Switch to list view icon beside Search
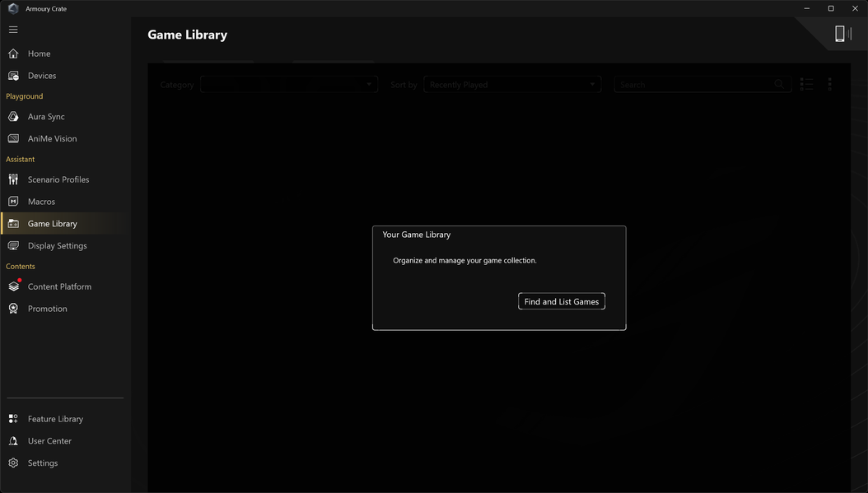This screenshot has width=868, height=493. point(806,84)
